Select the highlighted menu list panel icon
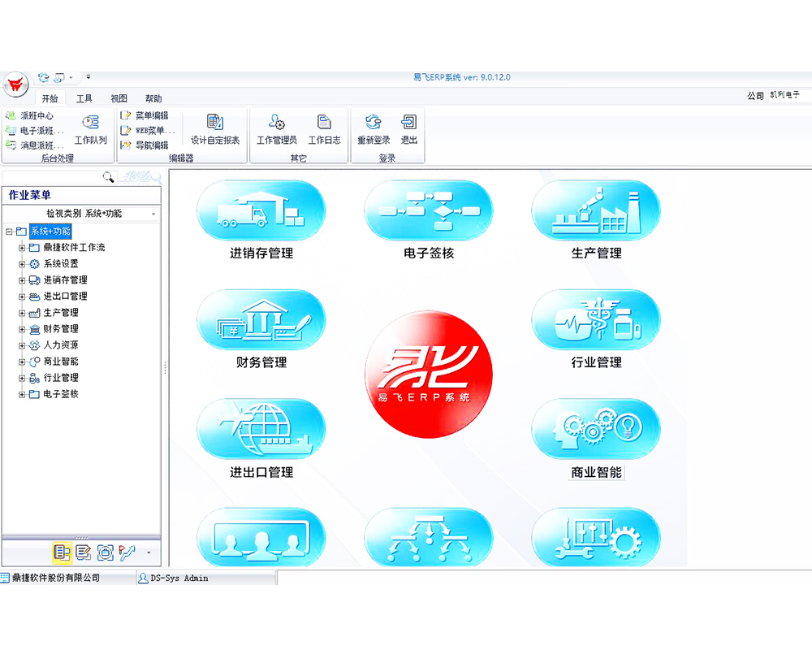 (63, 552)
